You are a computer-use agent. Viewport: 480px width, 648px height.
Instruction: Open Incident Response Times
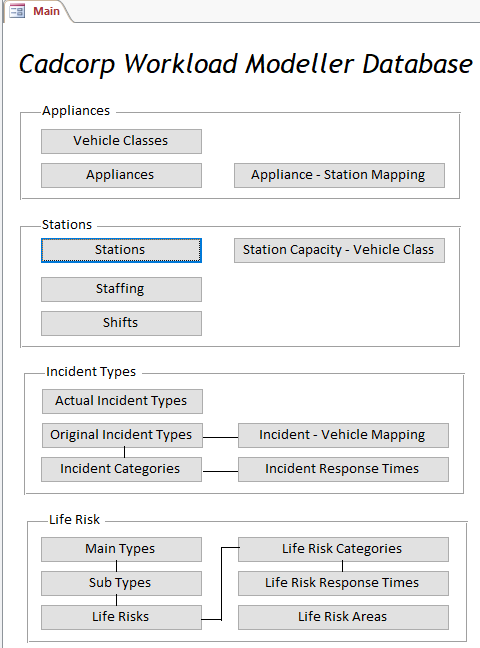pyautogui.click(x=343, y=469)
